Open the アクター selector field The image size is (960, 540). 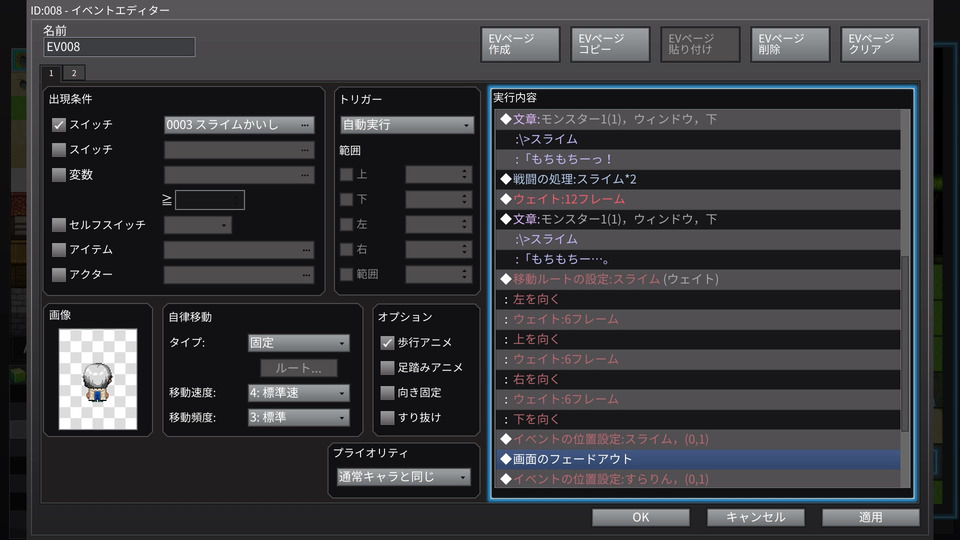(x=239, y=275)
